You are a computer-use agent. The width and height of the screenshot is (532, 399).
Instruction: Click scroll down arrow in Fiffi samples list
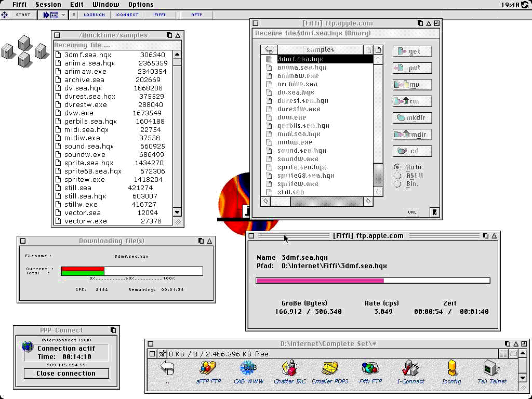tap(378, 192)
